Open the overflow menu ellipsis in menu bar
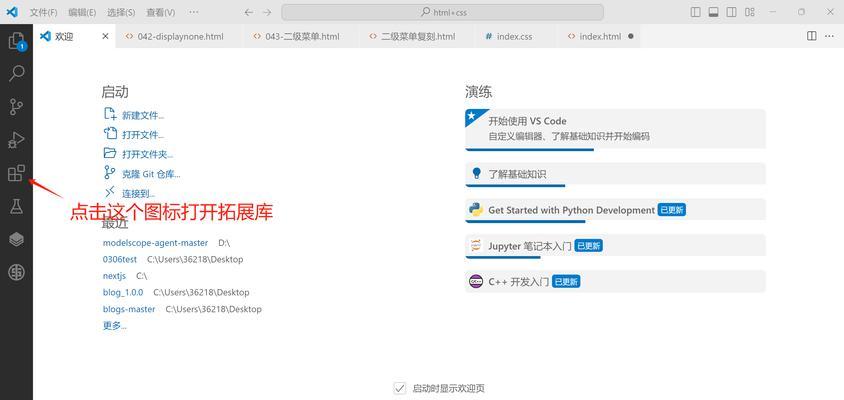Screen dimensions: 844x400 point(194,12)
